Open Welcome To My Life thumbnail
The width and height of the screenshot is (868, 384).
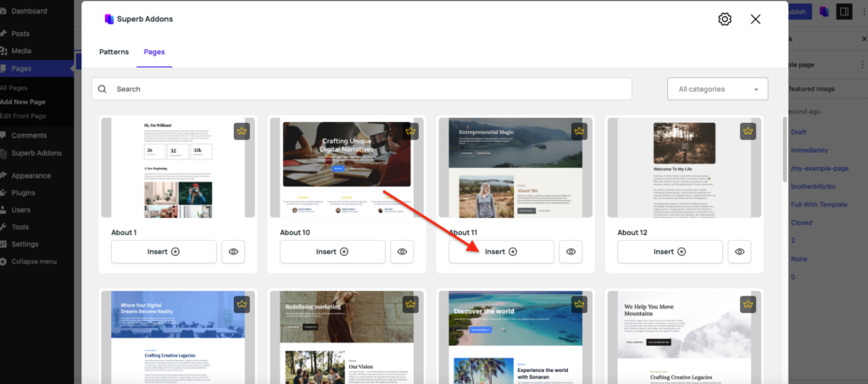coord(684,167)
